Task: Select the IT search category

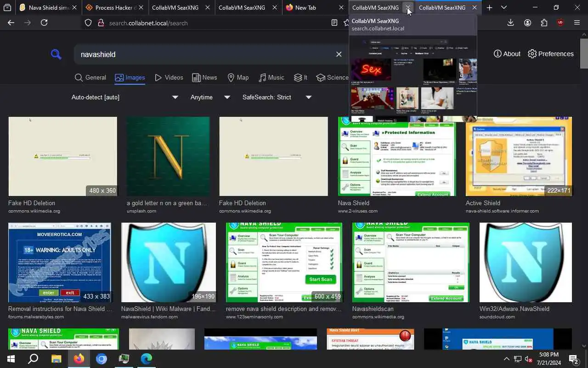Action: [x=300, y=77]
